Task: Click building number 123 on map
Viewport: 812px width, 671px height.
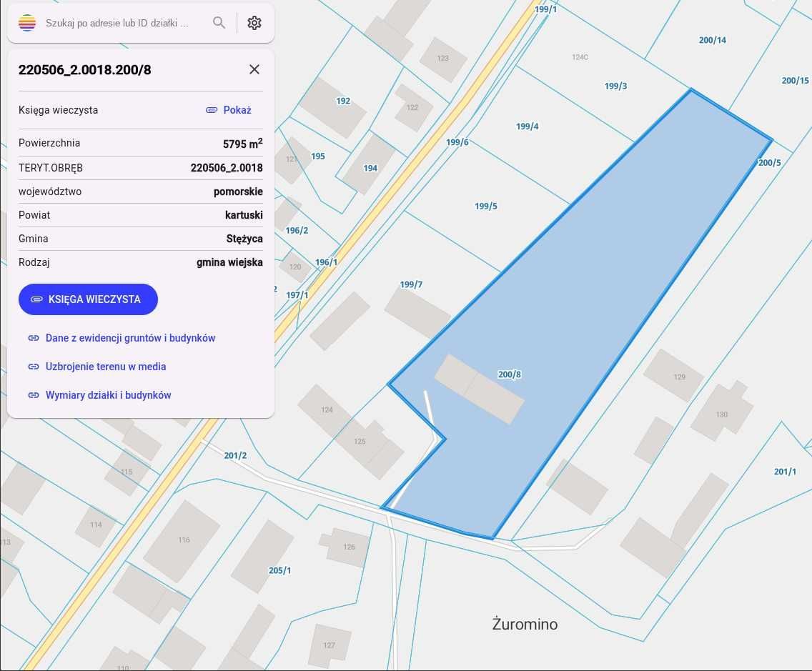Action: click(x=442, y=59)
